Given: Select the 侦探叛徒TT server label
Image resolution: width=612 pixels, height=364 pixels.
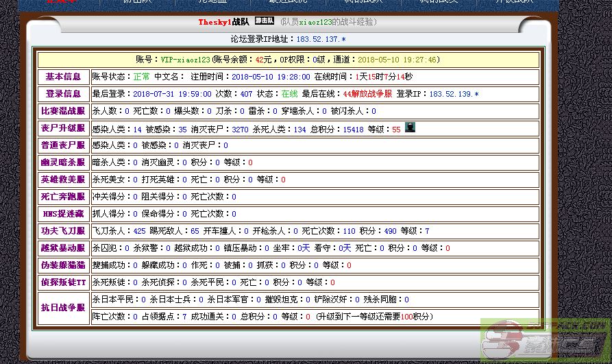Looking at the screenshot, I should (63, 282).
